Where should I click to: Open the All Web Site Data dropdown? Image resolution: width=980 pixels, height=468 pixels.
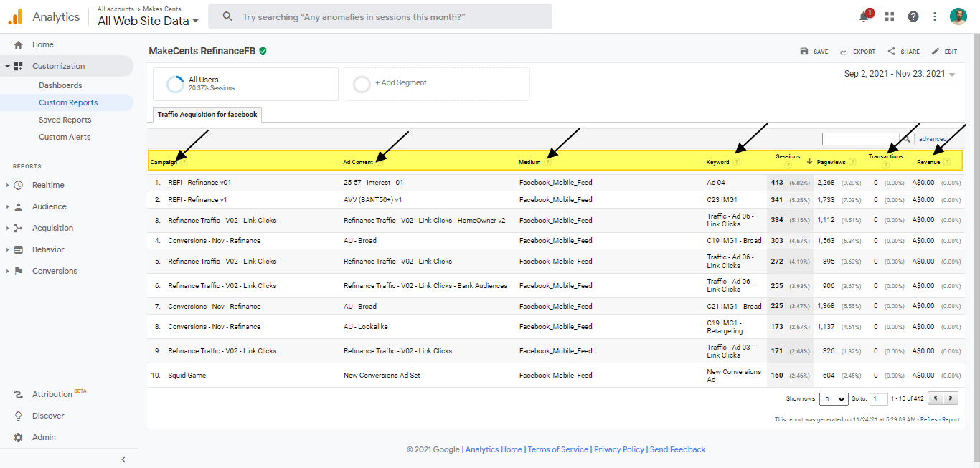149,21
